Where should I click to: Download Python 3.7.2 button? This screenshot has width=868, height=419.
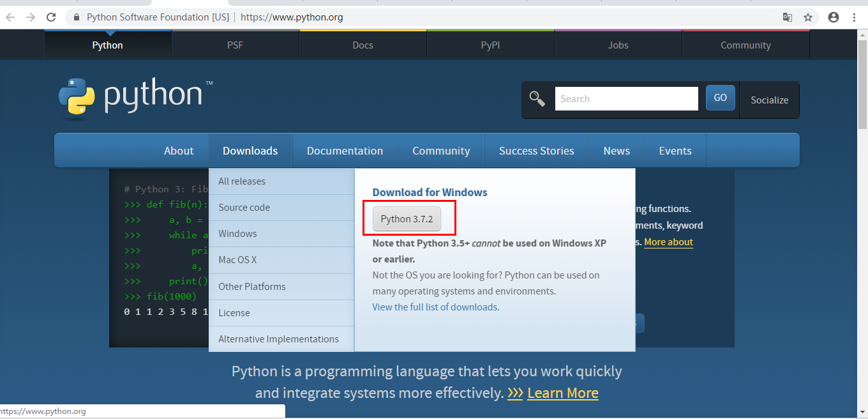[407, 219]
